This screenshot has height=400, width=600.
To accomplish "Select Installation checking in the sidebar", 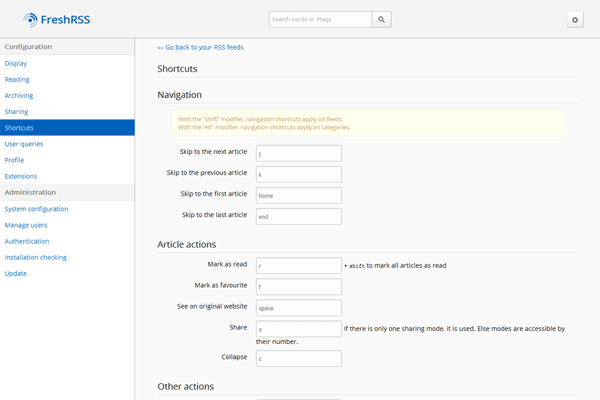I will pos(36,257).
